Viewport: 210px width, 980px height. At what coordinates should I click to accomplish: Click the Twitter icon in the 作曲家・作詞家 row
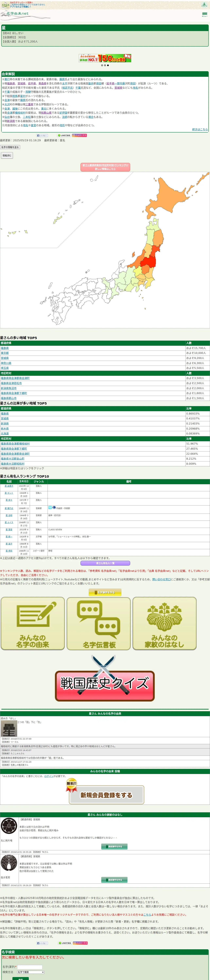(x=50, y=507)
